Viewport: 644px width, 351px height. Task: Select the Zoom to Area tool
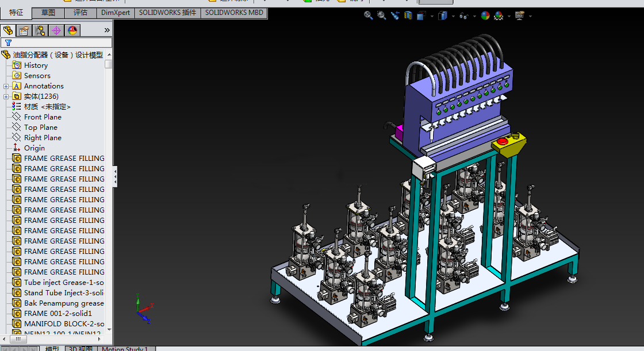point(382,16)
